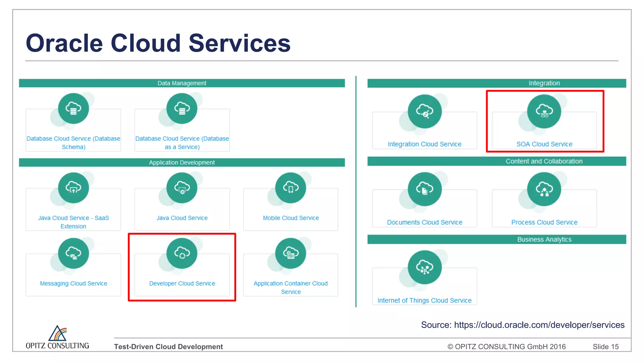Open the Database Cloud Service (Database Schema) link
This screenshot has height=362, width=644.
[x=73, y=143]
